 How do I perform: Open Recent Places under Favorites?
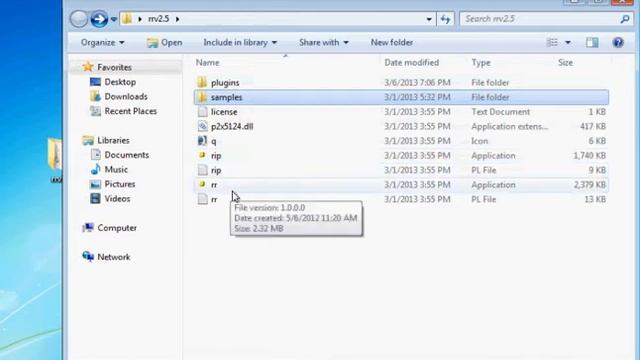coord(131,111)
